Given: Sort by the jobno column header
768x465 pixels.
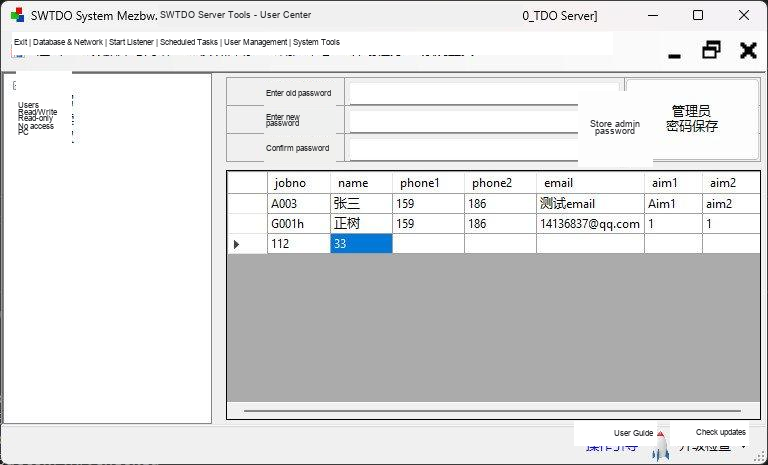Looking at the screenshot, I should pos(299,183).
